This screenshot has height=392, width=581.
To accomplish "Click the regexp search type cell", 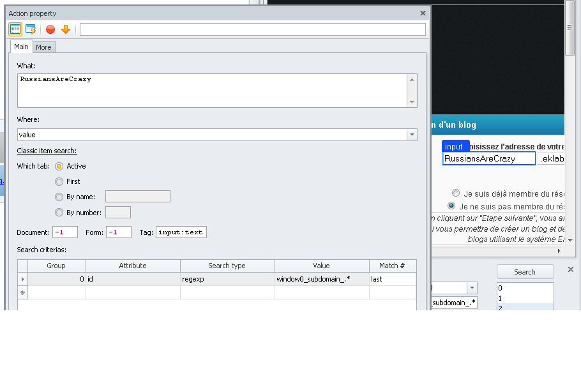I will 227,279.
